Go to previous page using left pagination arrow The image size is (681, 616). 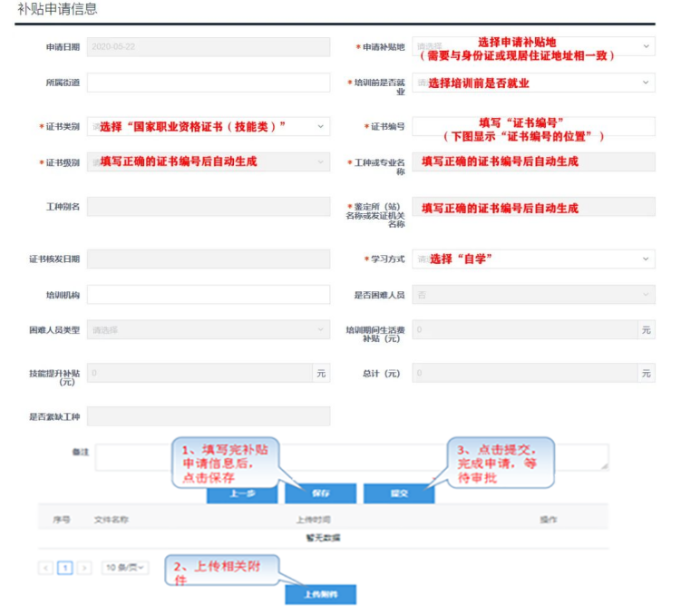click(45, 568)
